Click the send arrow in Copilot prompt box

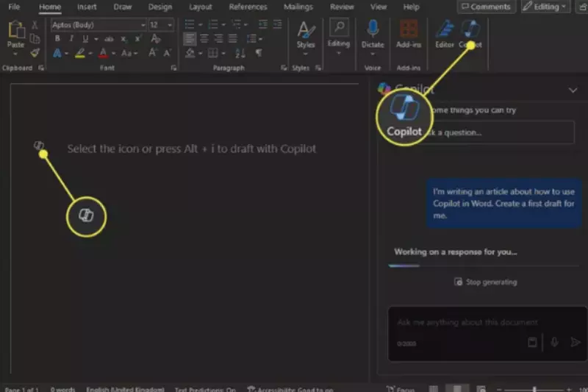(x=575, y=342)
